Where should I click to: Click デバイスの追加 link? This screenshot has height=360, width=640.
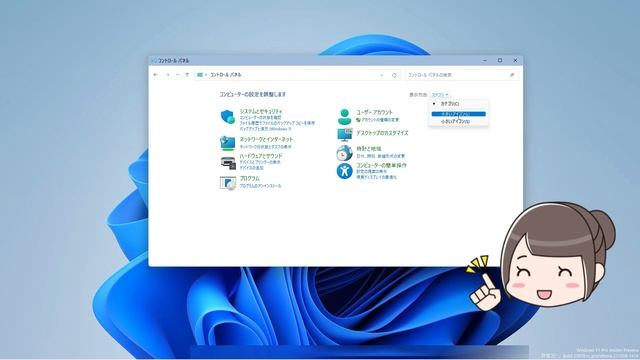click(251, 168)
